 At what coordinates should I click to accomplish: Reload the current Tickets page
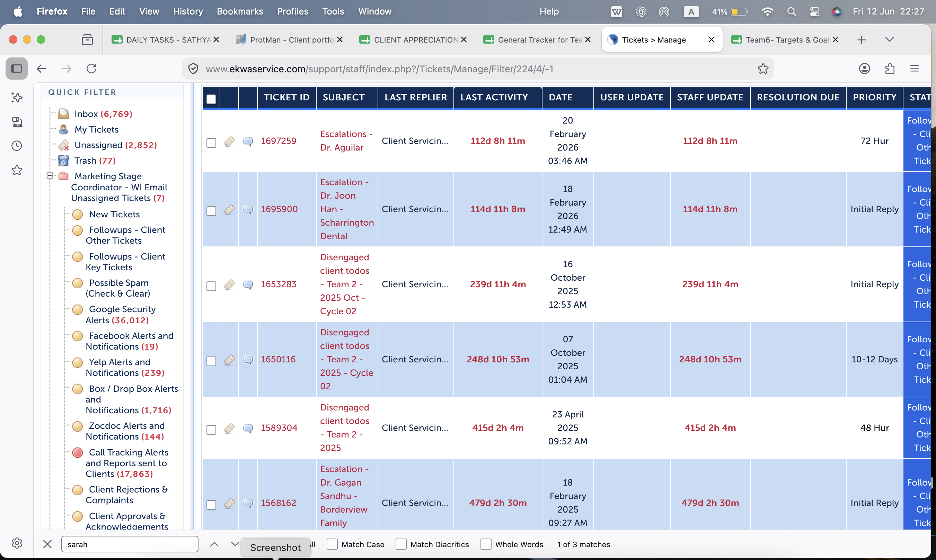[92, 69]
